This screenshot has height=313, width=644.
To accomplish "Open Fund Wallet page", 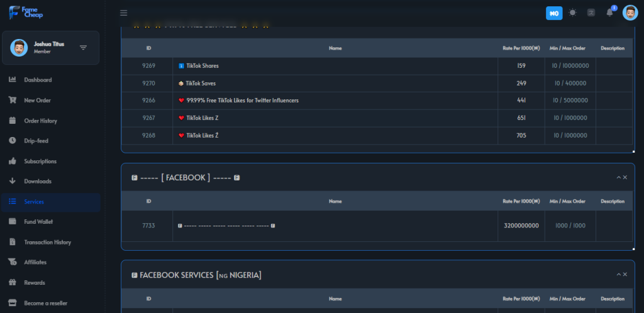I will pos(38,222).
